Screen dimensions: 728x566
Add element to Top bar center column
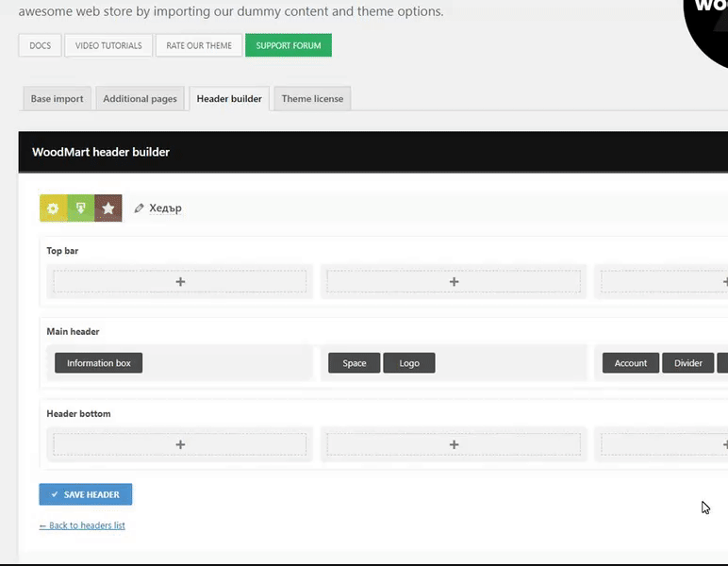454,281
